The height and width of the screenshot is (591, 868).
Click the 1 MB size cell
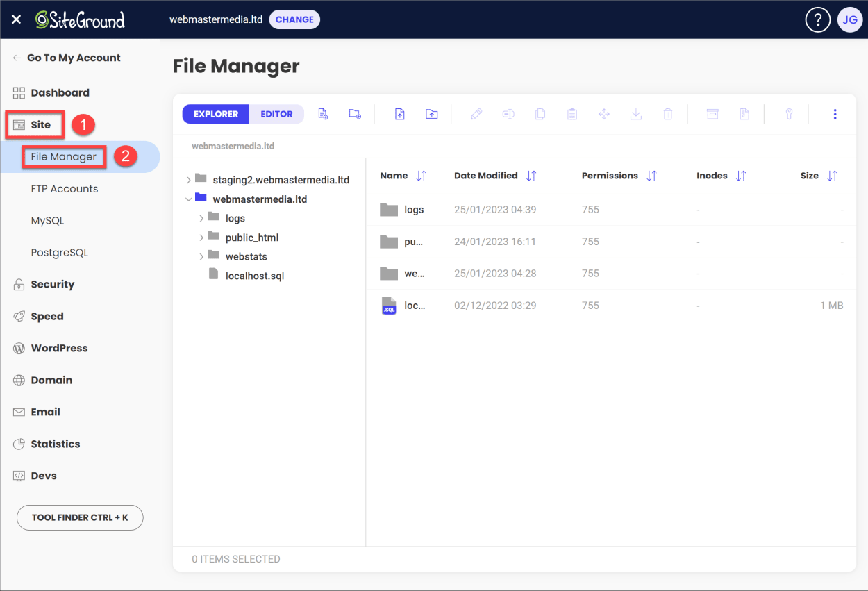click(831, 306)
